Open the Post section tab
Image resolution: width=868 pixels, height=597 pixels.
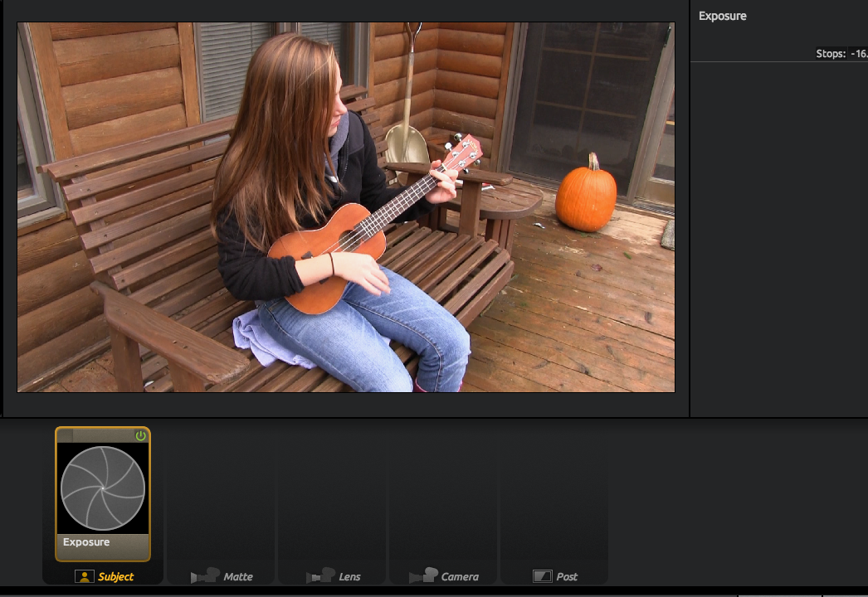(x=554, y=576)
